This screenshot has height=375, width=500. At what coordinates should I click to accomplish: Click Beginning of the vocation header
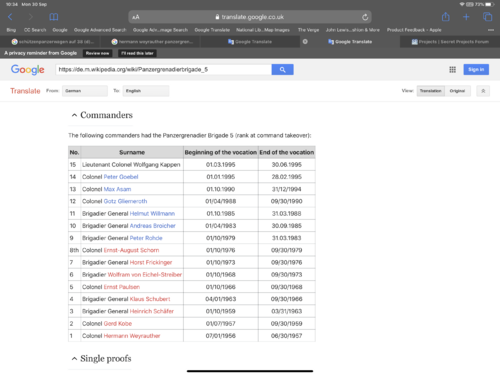221,152
